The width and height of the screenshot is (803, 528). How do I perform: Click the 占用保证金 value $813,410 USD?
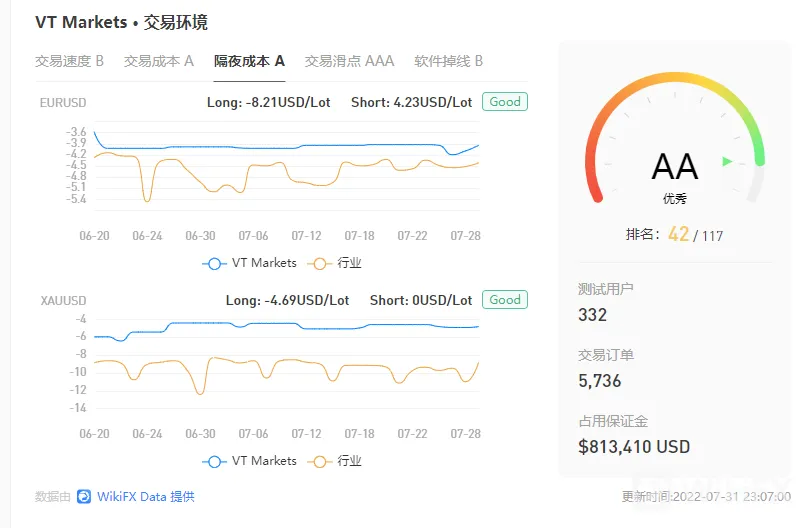coord(634,447)
